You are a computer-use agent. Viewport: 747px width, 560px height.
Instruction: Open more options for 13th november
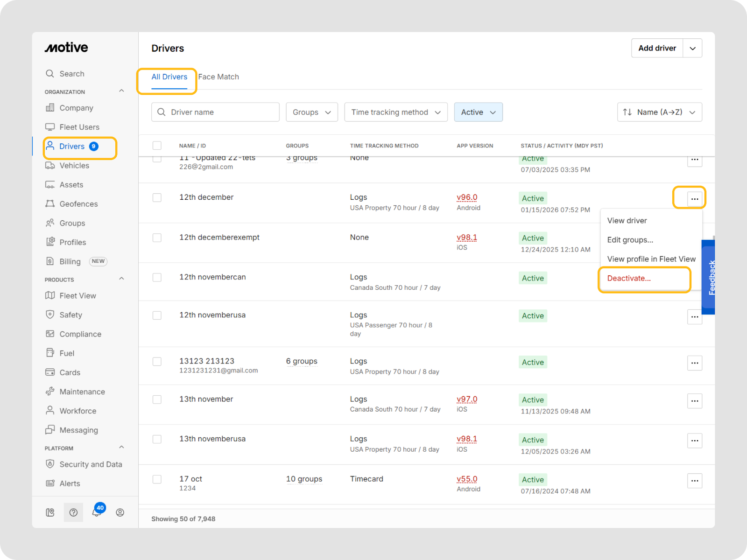coord(694,401)
